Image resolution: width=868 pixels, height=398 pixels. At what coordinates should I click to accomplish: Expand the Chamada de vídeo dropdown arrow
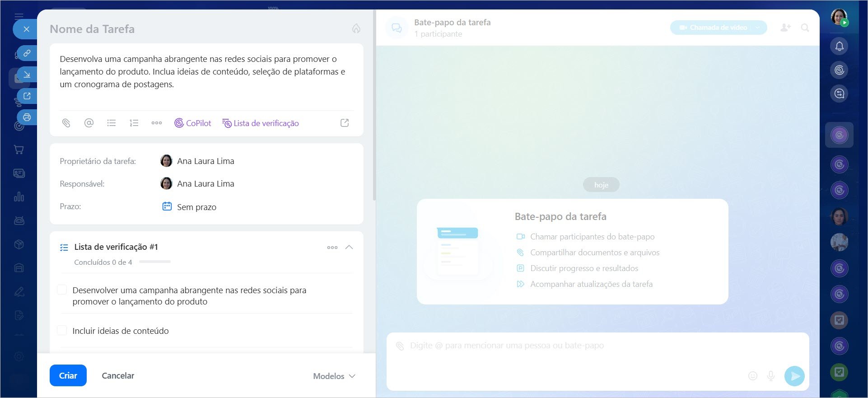coord(758,28)
